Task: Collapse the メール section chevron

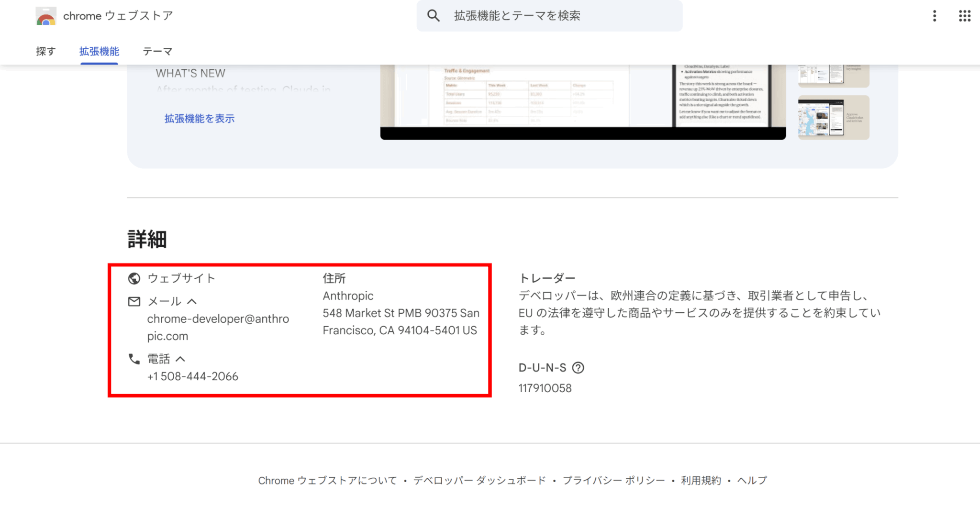Action: point(192,301)
